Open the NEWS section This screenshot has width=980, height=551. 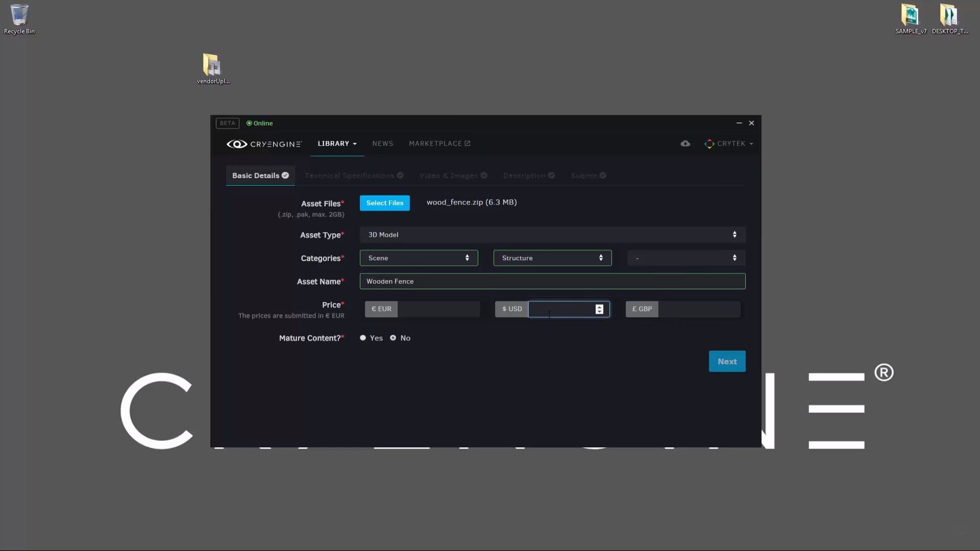coord(382,143)
